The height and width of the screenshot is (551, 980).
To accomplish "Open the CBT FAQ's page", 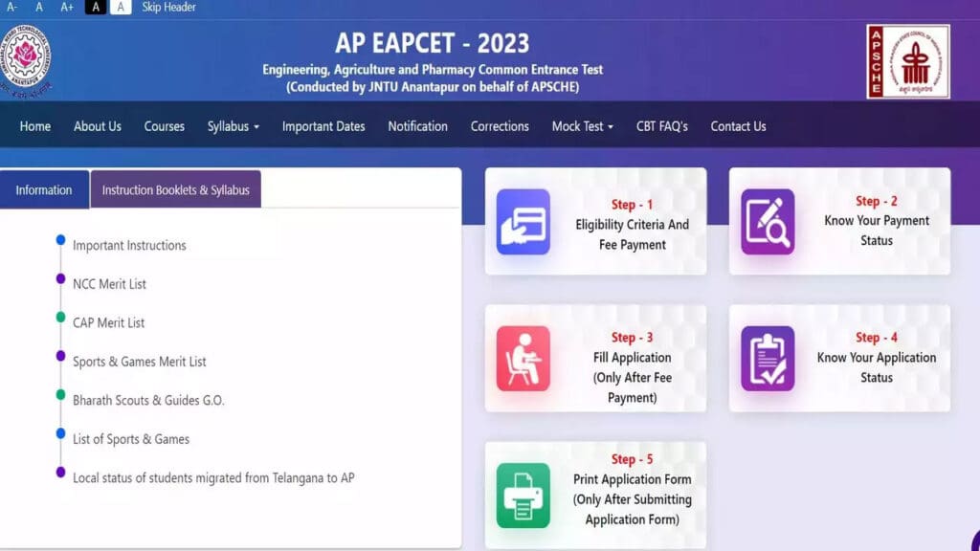I will point(662,126).
